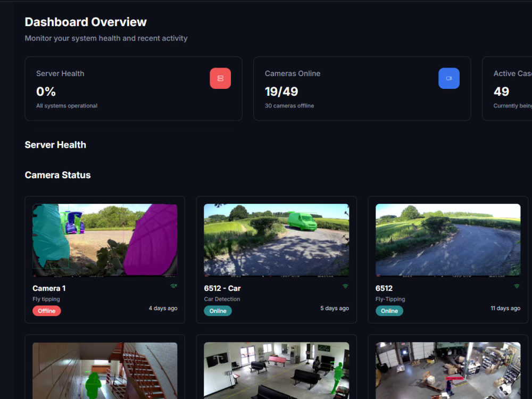Click the wifi signal icon on 6512 - Car card
The height and width of the screenshot is (399, 532).
(345, 286)
